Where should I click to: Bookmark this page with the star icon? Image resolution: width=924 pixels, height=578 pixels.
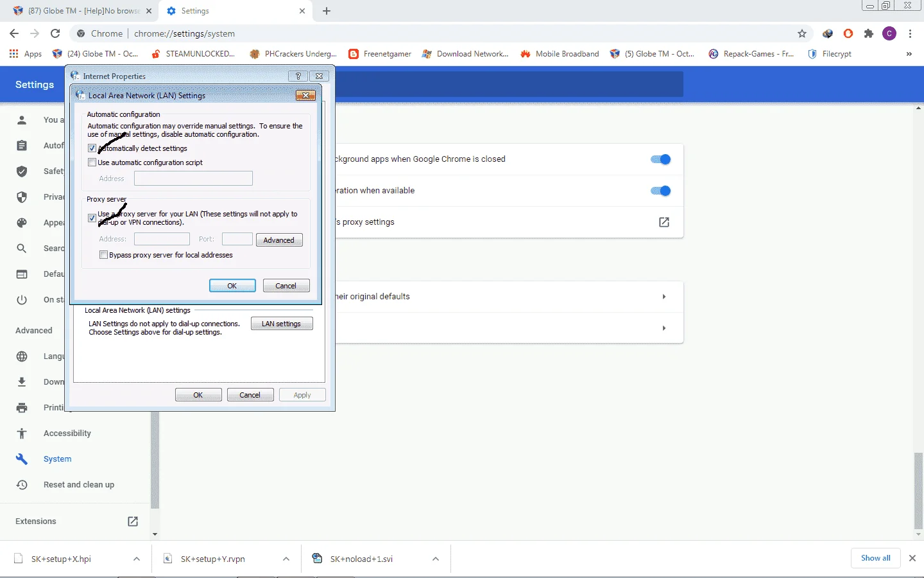(801, 33)
